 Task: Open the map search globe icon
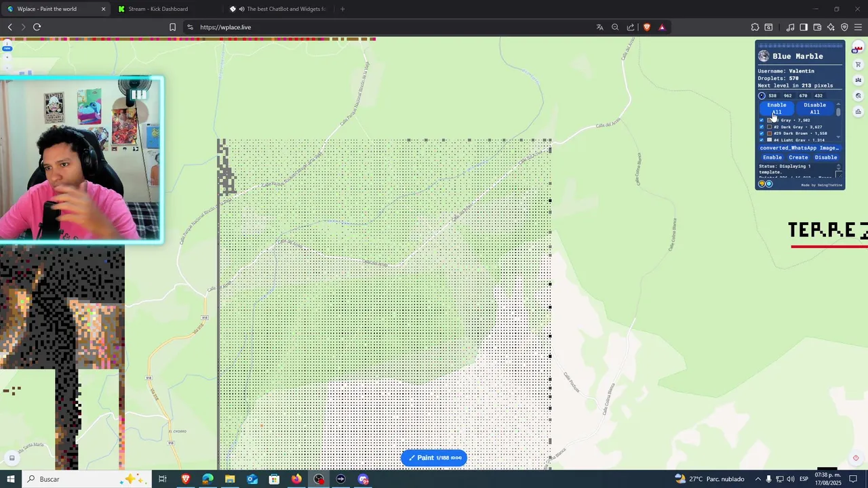tap(858, 96)
